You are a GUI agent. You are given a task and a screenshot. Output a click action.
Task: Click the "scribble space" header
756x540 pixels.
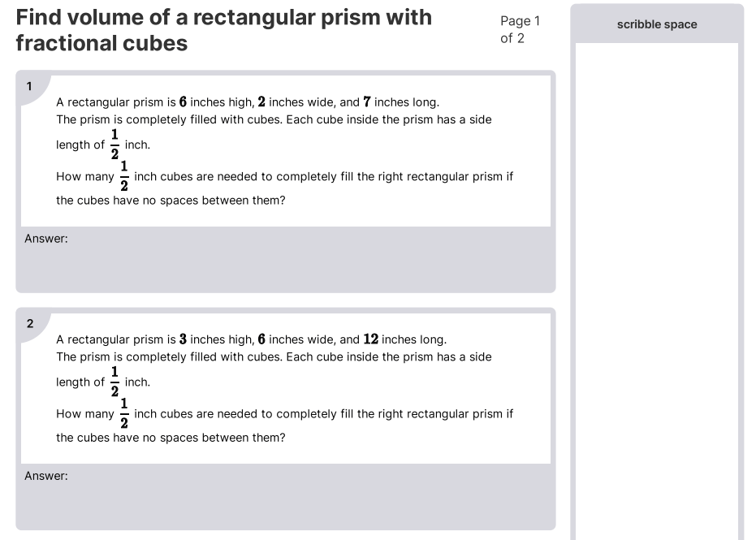656,24
